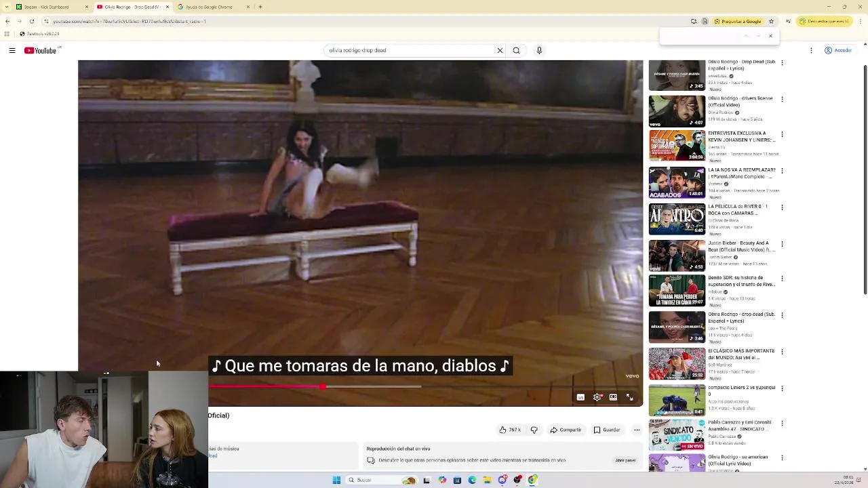Clear the YouTube search box text
The image size is (868, 488).
[x=500, y=50]
